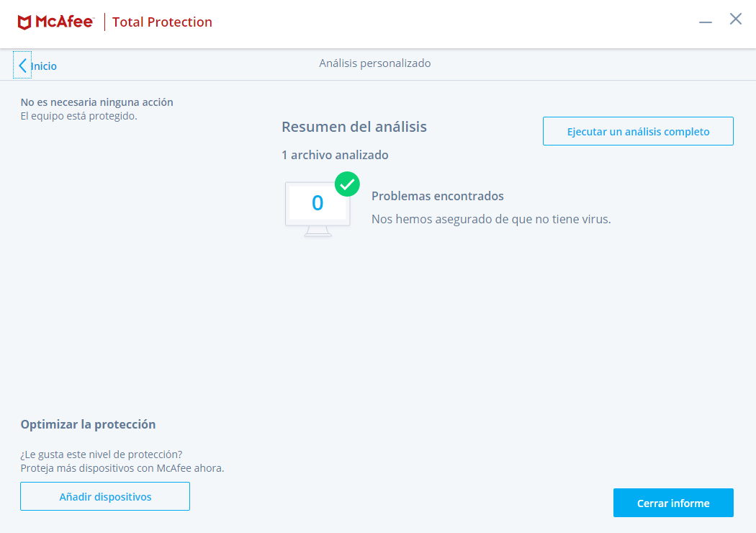Close the McAfee window with X
This screenshot has width=756, height=533.
click(x=736, y=19)
